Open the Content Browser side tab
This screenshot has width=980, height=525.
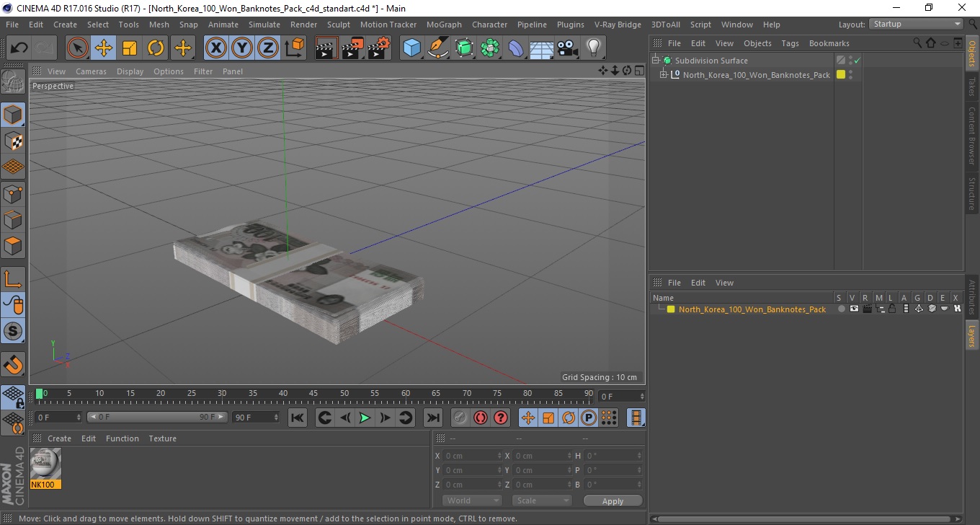[972, 136]
